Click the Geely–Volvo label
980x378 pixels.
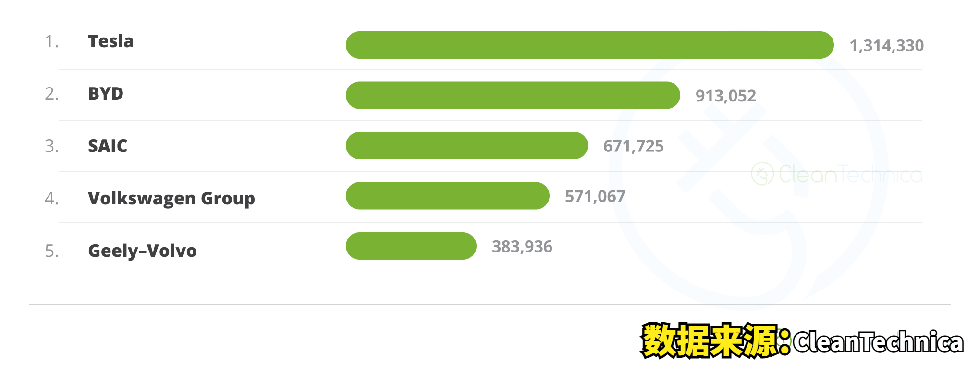point(143,251)
